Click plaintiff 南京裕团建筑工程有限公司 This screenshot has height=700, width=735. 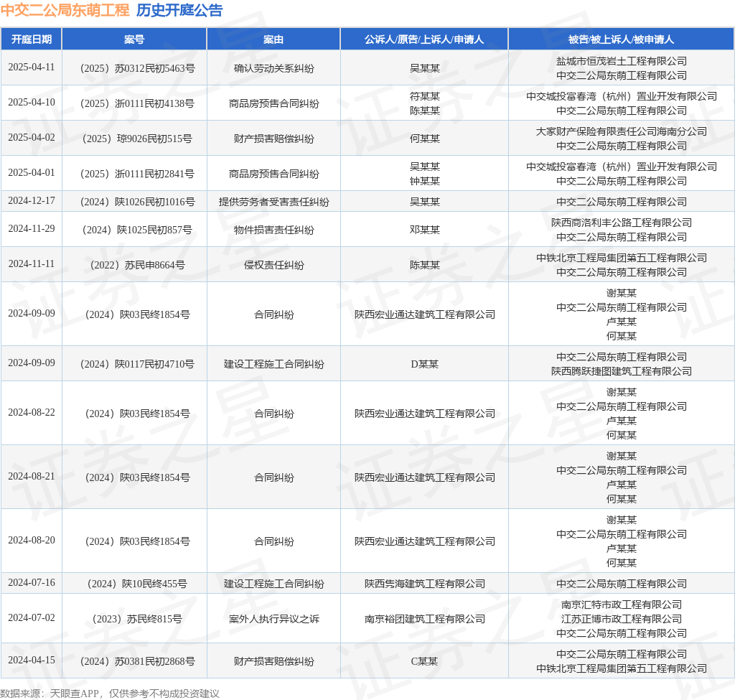pos(425,620)
